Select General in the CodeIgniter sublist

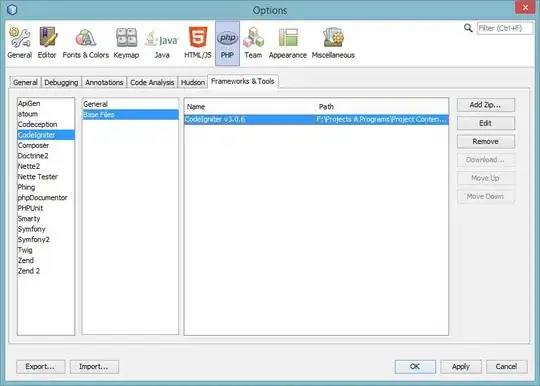tap(130, 104)
